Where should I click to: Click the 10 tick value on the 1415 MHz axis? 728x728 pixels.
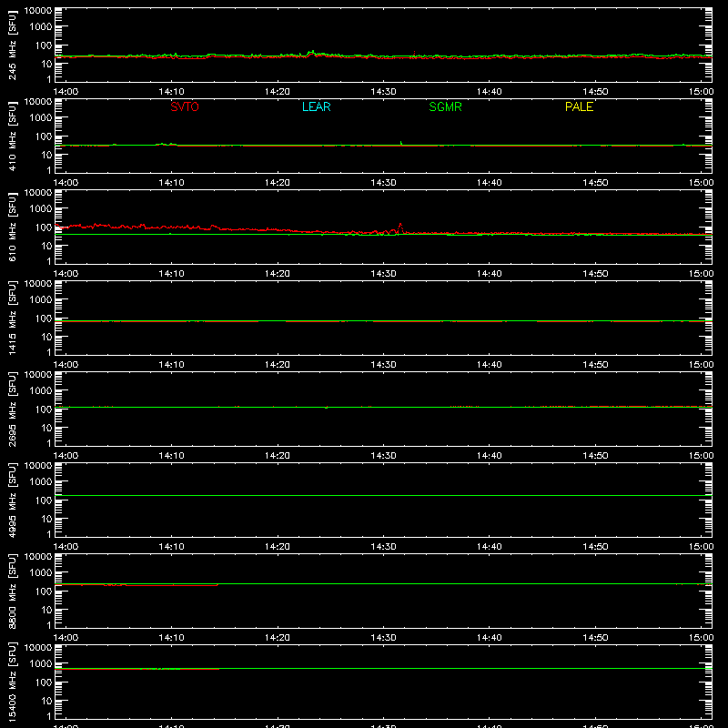tap(46, 337)
